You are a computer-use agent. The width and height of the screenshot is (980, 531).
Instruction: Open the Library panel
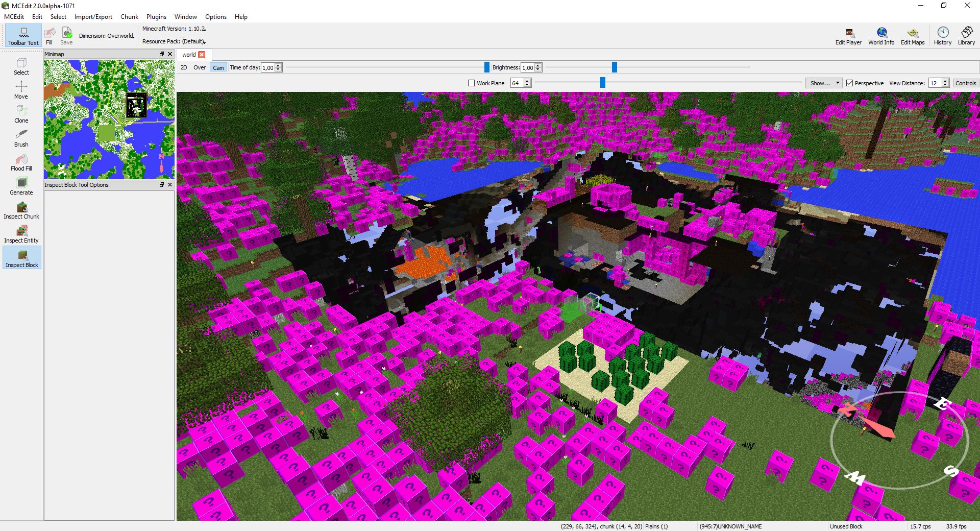click(966, 36)
